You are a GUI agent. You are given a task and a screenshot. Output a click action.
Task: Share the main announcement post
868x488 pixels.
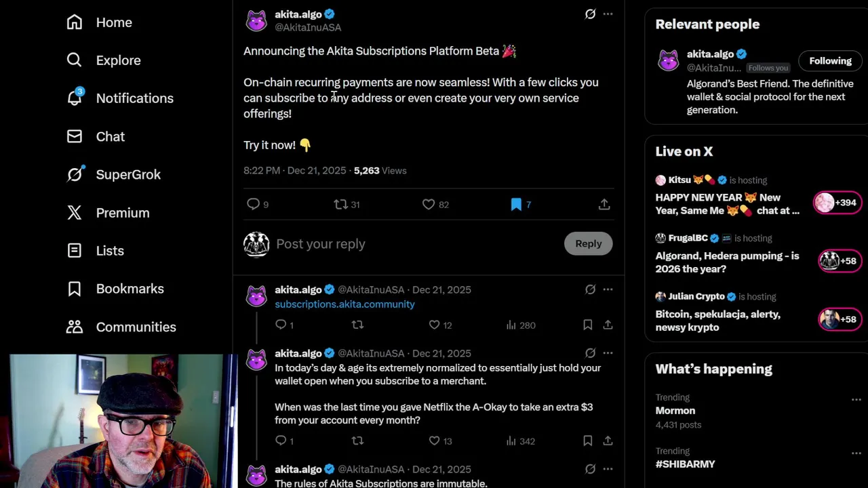(604, 204)
